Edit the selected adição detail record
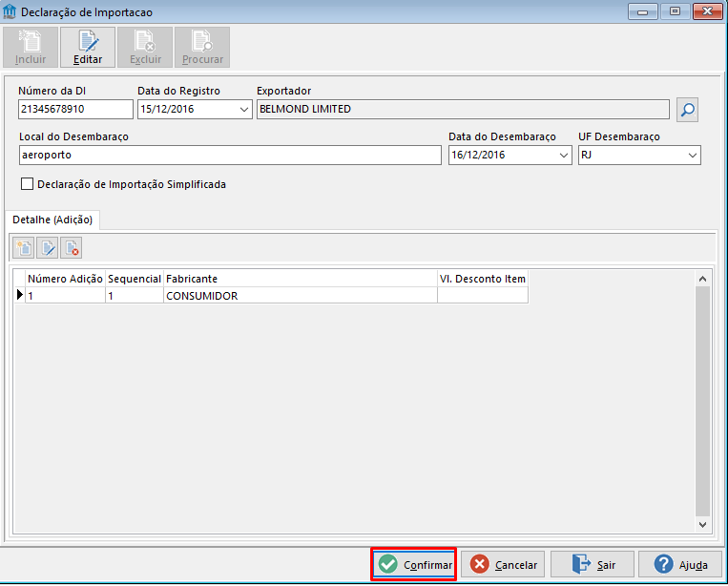728x586 pixels. point(48,248)
